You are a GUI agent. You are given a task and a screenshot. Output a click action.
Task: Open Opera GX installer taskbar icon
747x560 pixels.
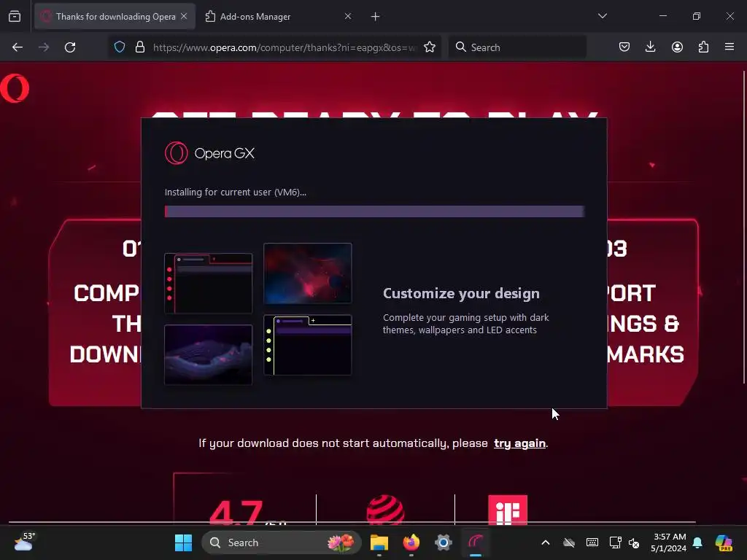[x=476, y=542]
